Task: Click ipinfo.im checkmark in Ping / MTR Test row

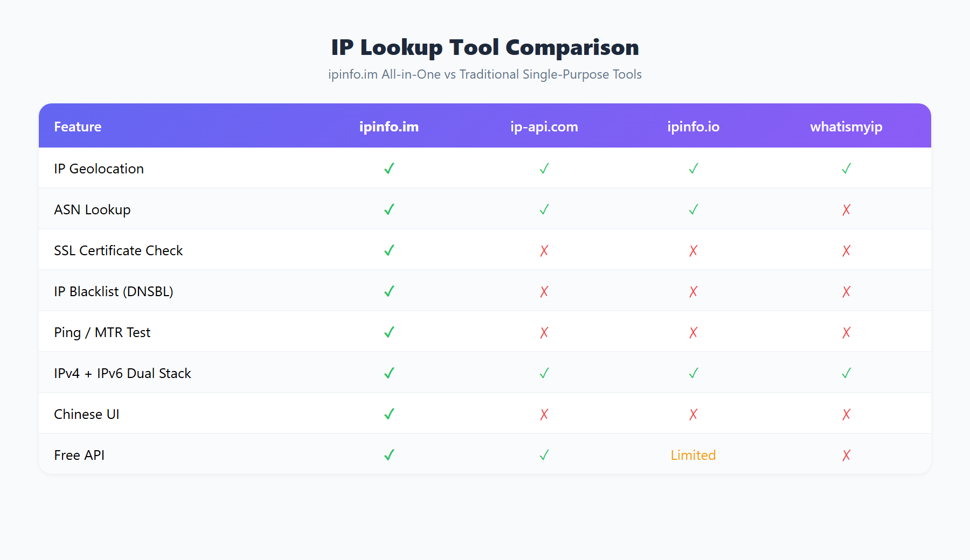Action: [x=389, y=332]
